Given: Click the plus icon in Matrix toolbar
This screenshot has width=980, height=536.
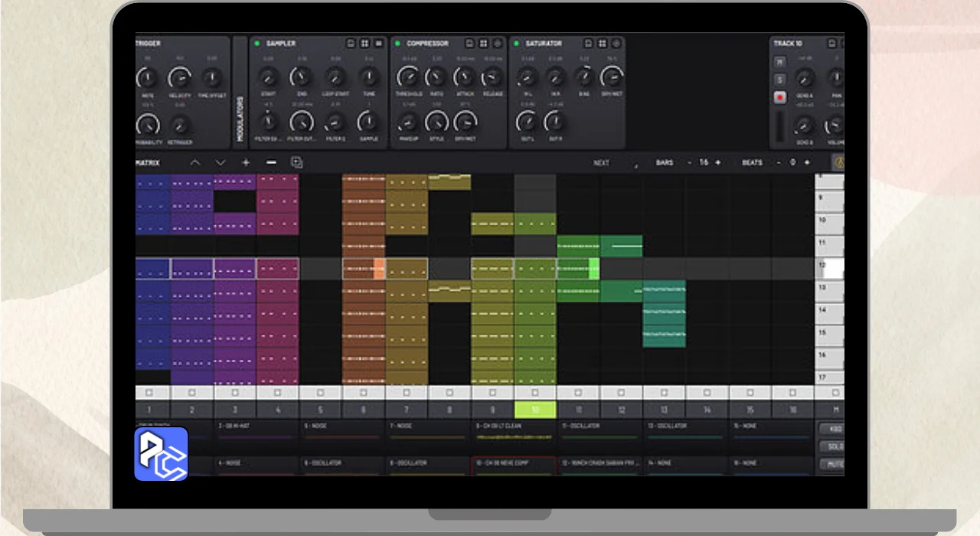Looking at the screenshot, I should point(246,162).
